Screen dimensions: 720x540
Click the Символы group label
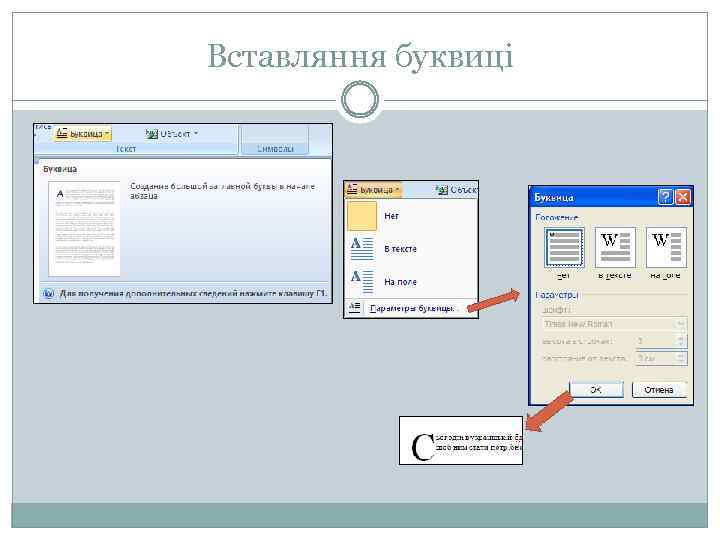click(275, 149)
